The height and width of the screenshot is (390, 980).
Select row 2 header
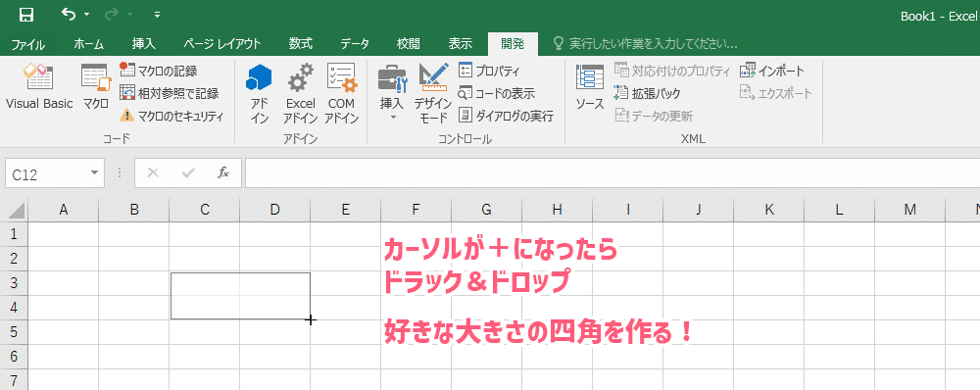[15, 259]
